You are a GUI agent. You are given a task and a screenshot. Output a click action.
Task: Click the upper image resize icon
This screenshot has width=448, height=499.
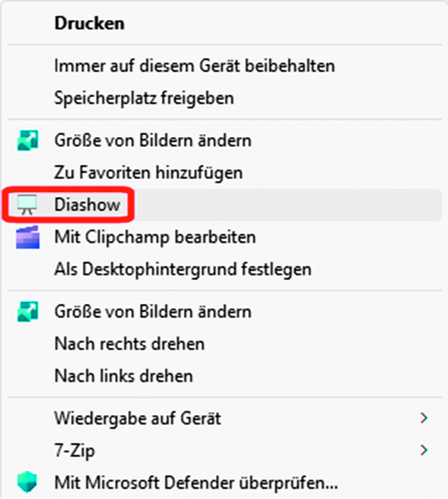coord(28,140)
